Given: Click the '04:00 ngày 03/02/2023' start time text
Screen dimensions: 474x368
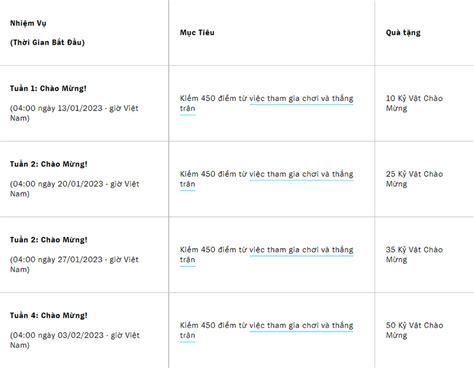Looking at the screenshot, I should coord(58,335).
